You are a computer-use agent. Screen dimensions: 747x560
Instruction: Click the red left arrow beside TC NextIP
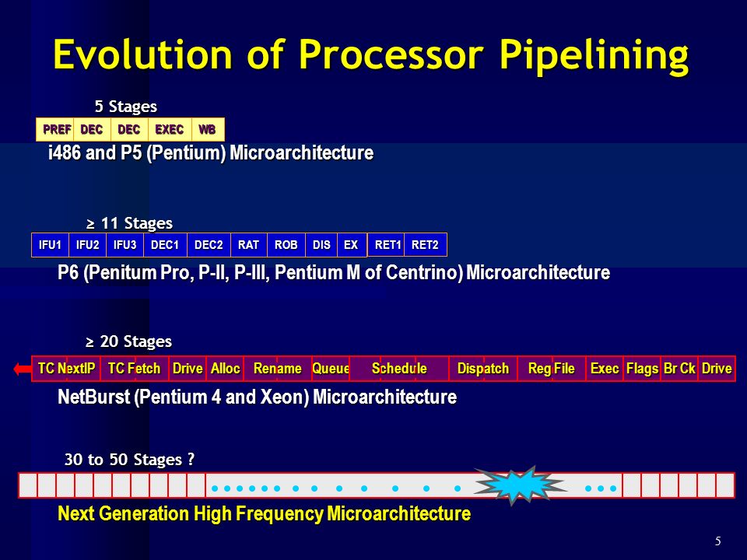(x=23, y=369)
